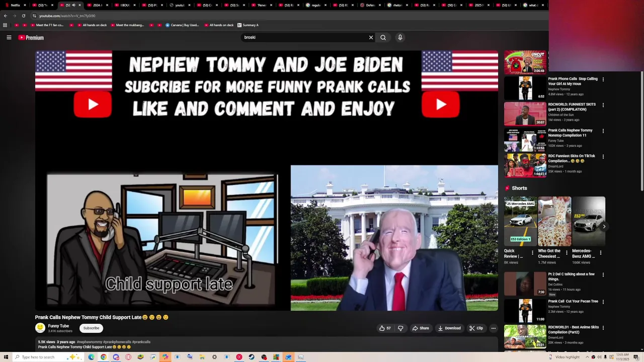Play 'RDCWORLD: FUNNIEST SKITS (part 2)' thumbnail

click(525, 114)
